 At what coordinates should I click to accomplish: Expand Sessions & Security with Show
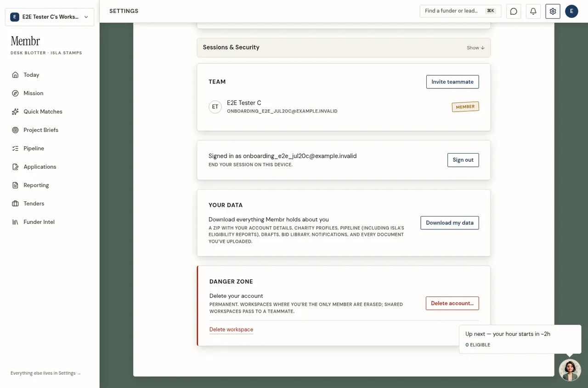pos(475,48)
